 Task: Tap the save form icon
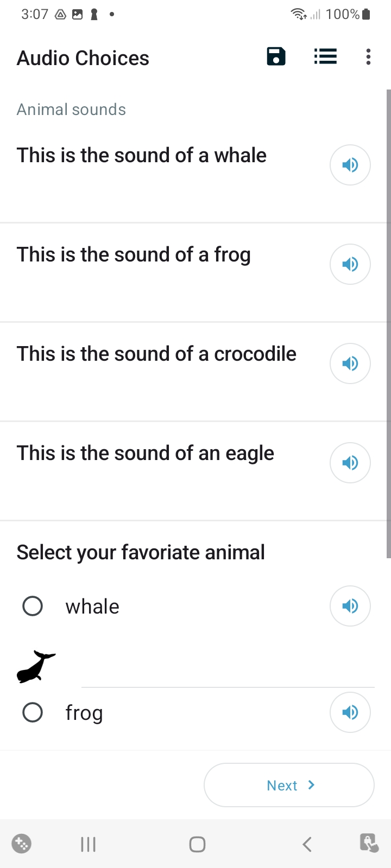click(276, 56)
